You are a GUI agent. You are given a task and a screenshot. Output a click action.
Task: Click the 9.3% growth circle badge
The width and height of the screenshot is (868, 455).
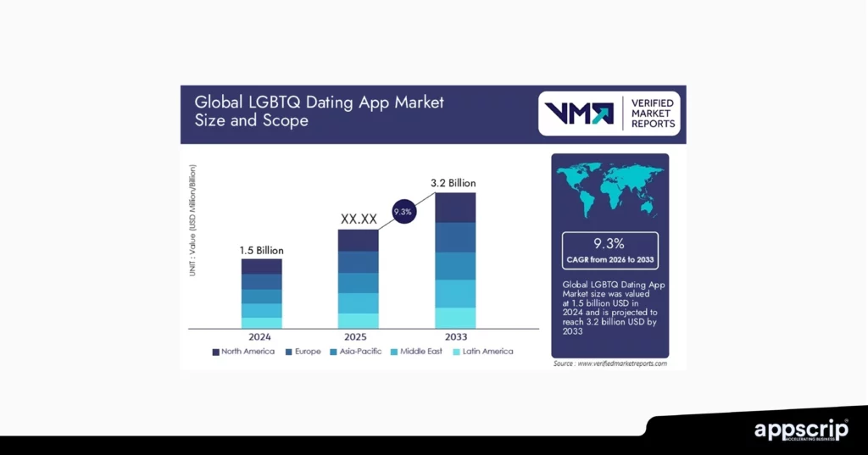tap(403, 212)
